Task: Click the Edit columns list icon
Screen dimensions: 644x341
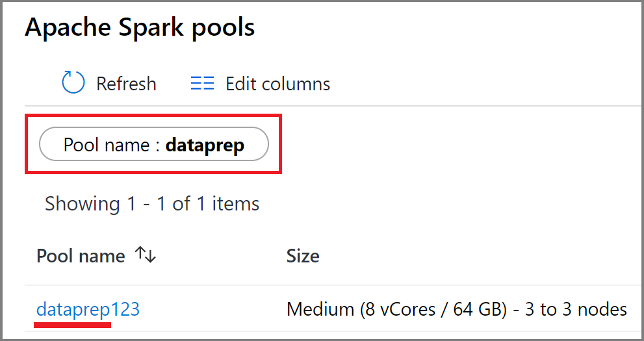Action: pyautogui.click(x=202, y=83)
